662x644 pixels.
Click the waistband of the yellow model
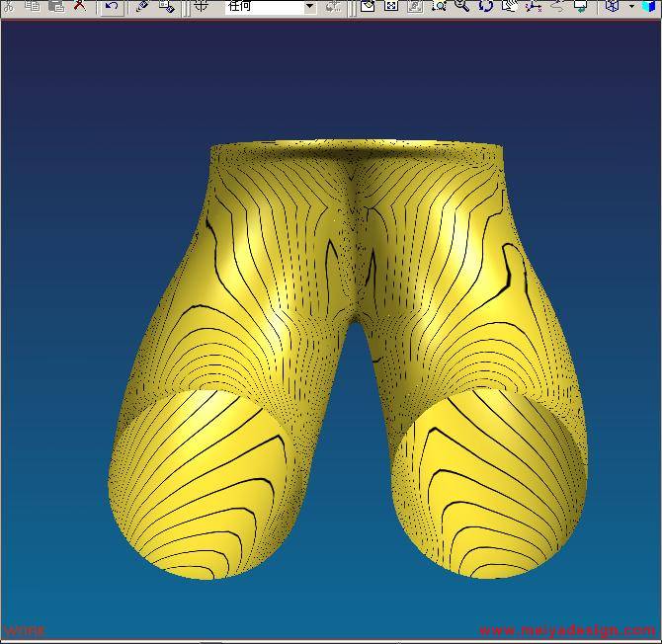358,149
